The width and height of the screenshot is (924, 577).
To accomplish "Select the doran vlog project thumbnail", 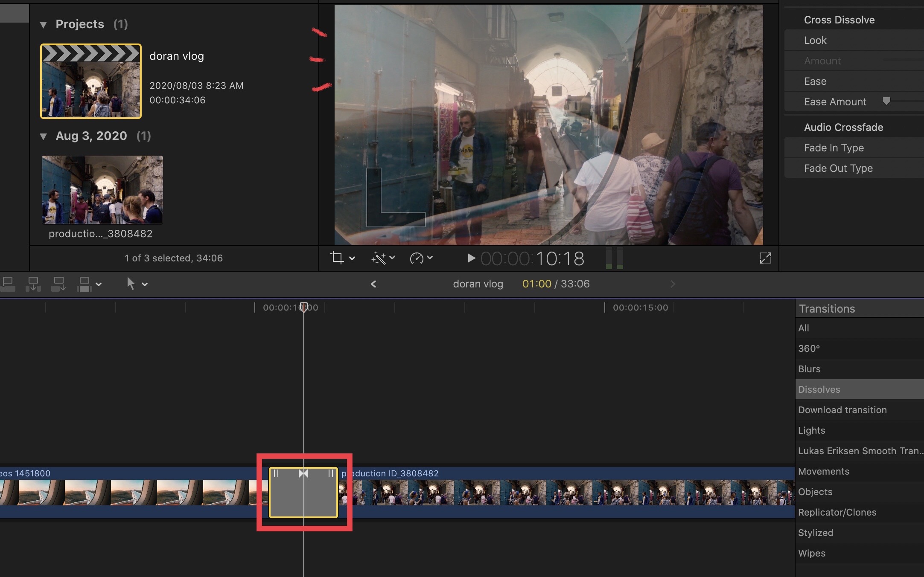I will click(91, 81).
